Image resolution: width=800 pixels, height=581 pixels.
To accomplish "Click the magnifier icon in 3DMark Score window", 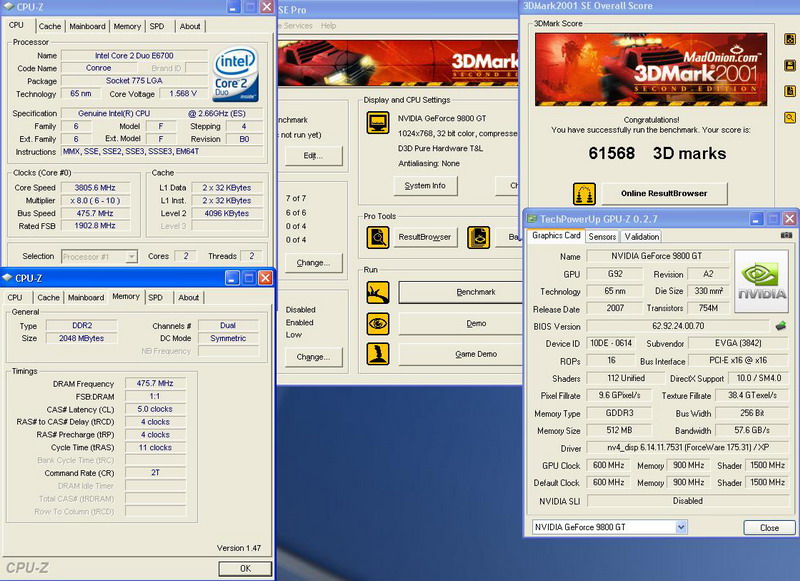I will (790, 118).
